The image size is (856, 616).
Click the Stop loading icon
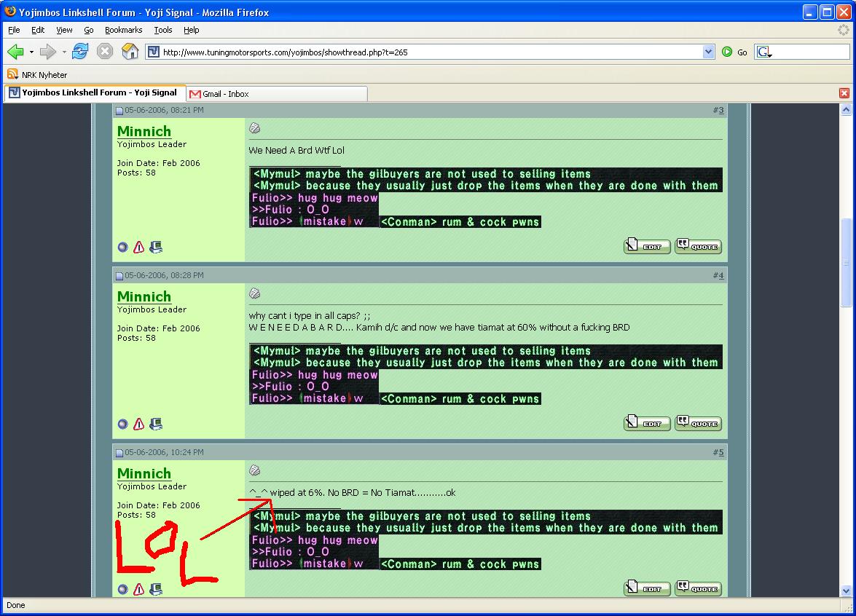click(105, 52)
